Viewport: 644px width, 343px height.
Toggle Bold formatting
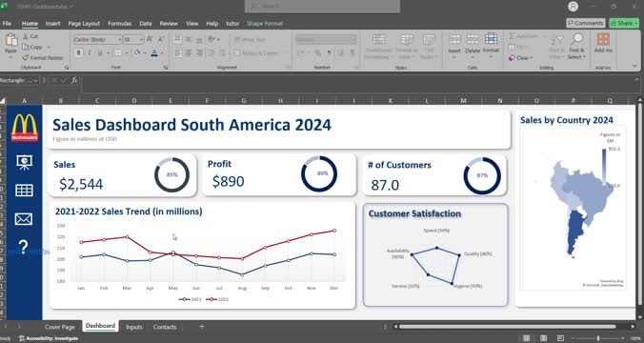click(x=78, y=53)
